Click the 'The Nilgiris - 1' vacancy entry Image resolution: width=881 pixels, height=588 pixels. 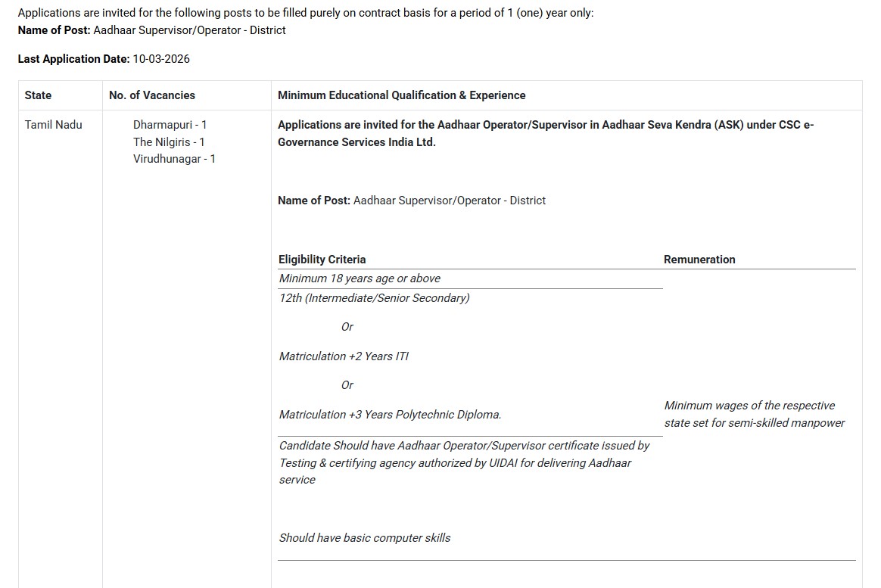(169, 142)
